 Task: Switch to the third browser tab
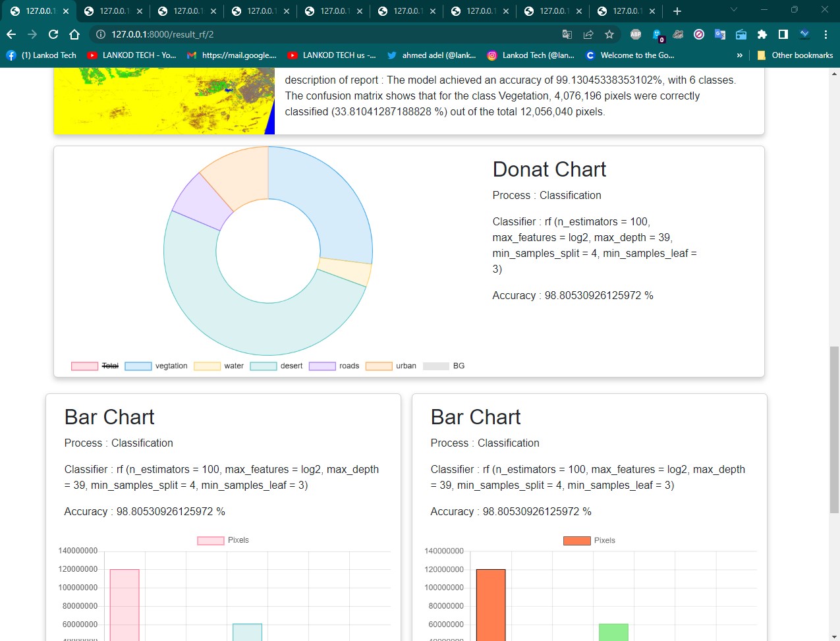click(187, 11)
